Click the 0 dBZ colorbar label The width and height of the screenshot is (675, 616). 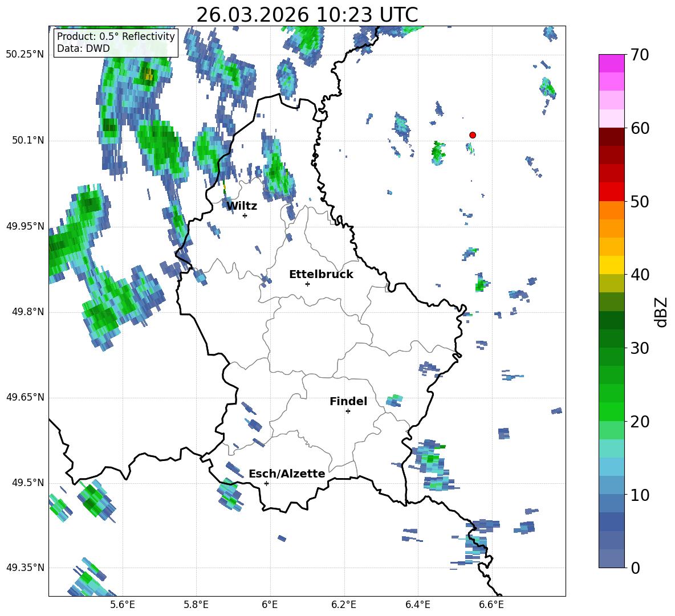[x=636, y=568]
